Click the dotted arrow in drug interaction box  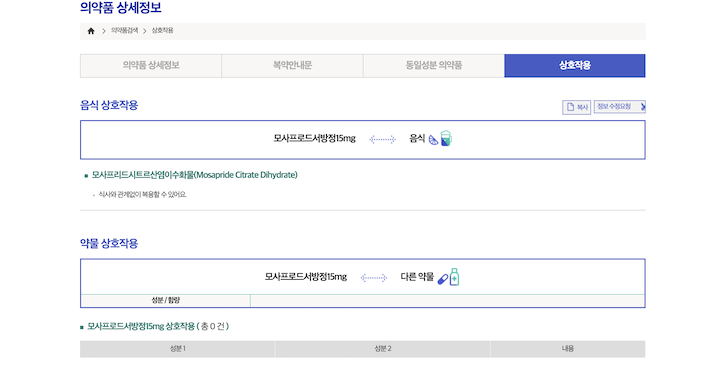tap(374, 278)
